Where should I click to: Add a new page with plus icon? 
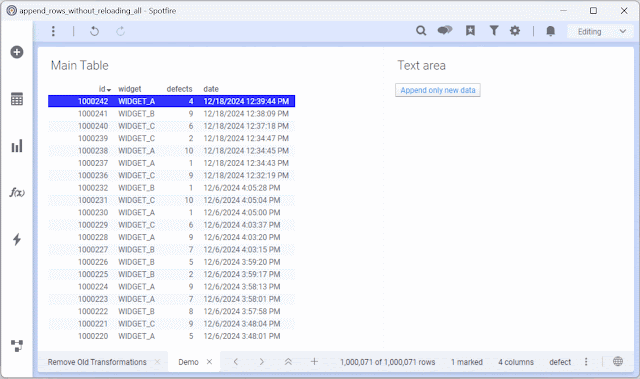[314, 361]
